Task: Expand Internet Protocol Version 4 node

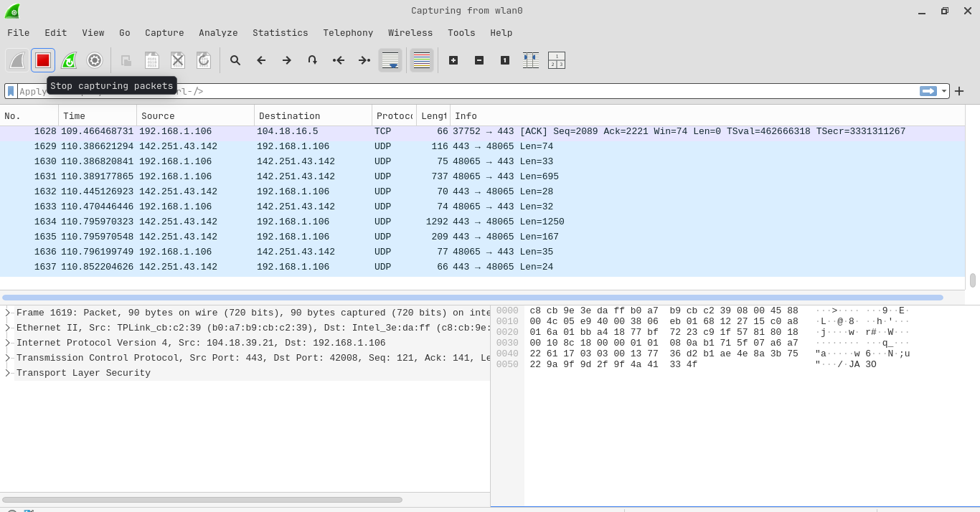Action: (7, 343)
